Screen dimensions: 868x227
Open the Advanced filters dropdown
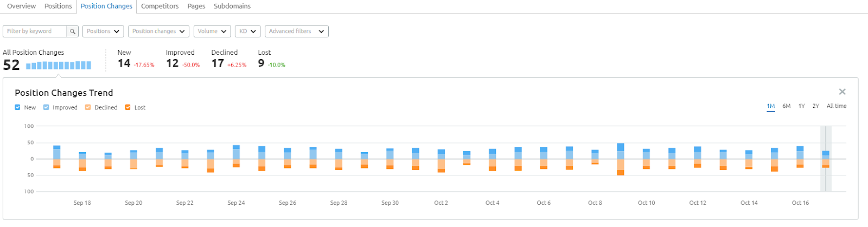point(296,31)
